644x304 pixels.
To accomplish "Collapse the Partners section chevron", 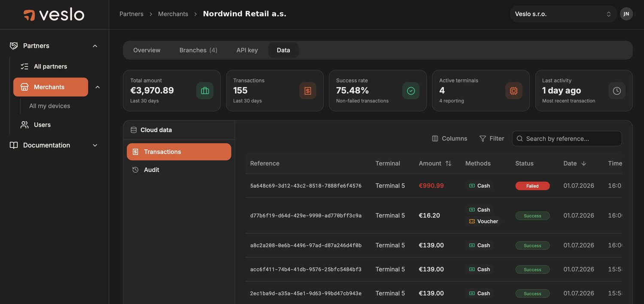I will click(95, 46).
